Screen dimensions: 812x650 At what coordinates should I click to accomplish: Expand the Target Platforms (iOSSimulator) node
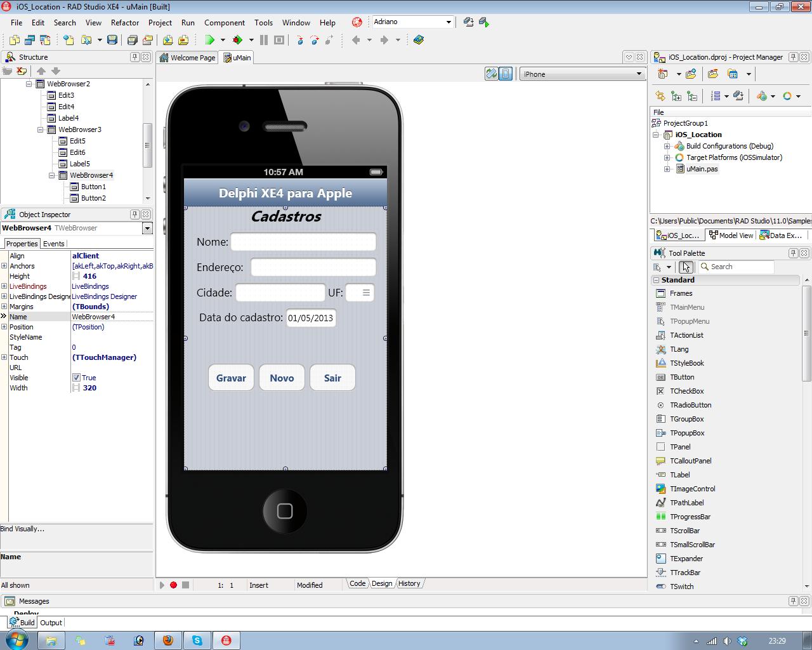[x=667, y=157]
